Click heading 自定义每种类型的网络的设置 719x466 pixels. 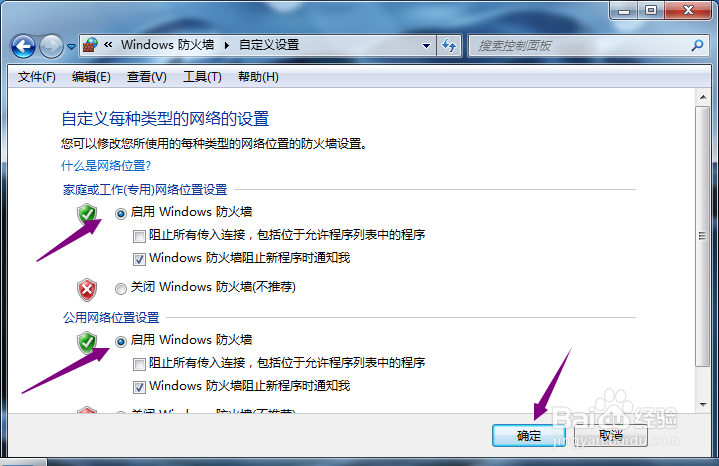click(165, 119)
